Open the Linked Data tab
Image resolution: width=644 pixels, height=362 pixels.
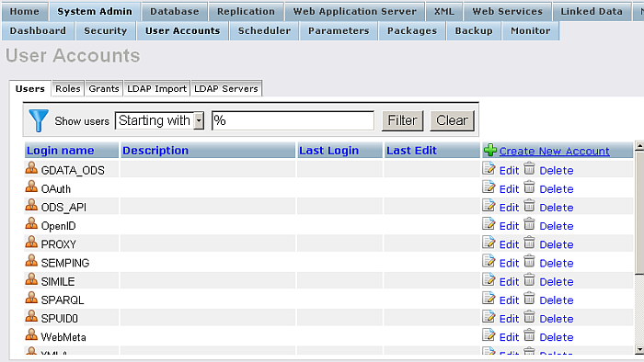[x=592, y=11]
